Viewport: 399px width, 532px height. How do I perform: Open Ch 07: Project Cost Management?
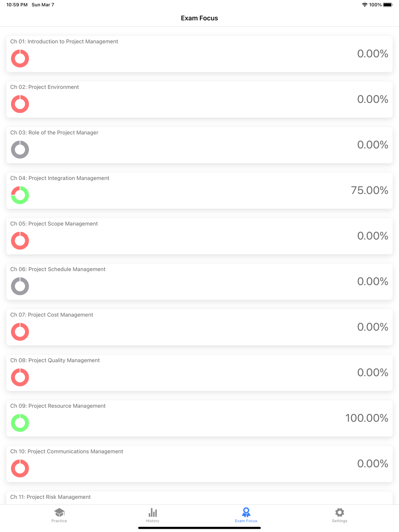pyautogui.click(x=199, y=327)
